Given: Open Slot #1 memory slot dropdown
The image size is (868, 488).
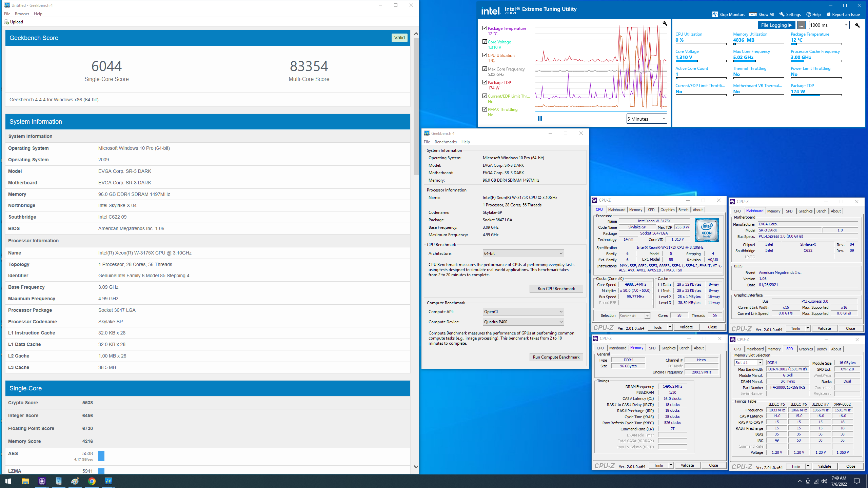Looking at the screenshot, I should point(749,363).
